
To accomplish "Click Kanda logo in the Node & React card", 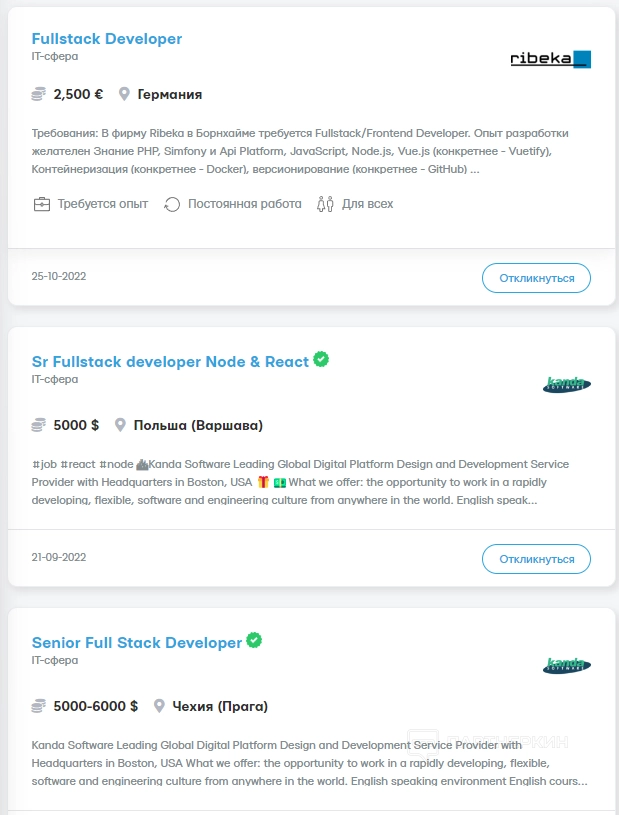I will pos(567,384).
